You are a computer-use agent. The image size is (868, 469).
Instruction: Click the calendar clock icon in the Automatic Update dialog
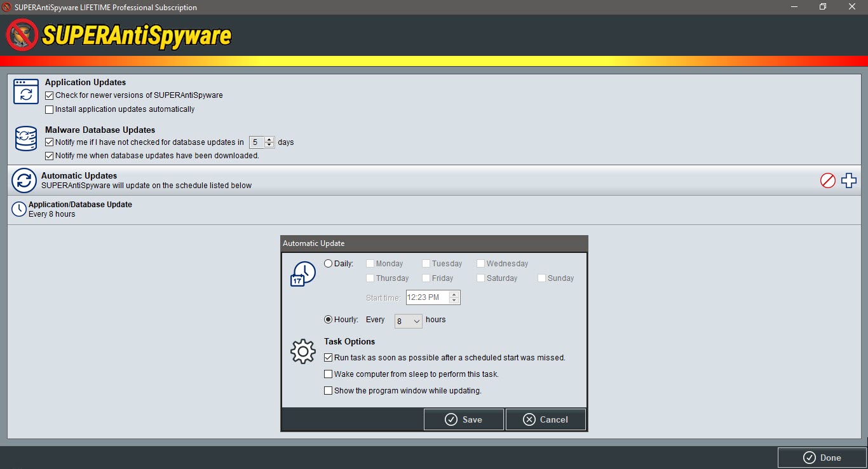[x=303, y=273]
